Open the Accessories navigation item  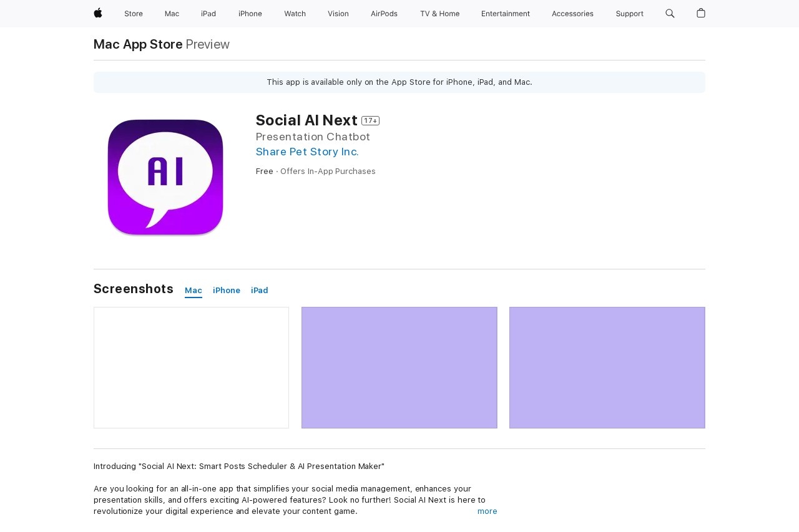[x=572, y=14]
